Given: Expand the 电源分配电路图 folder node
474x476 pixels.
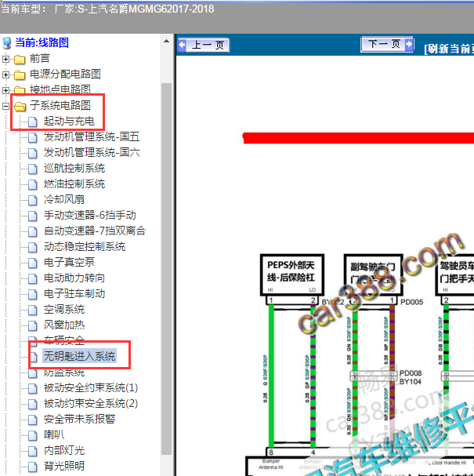Looking at the screenshot, I should 5,74.
